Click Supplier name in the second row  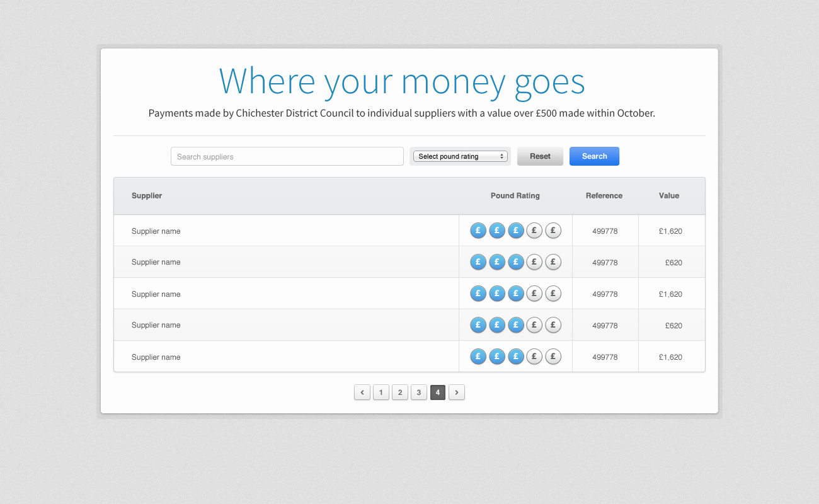pos(156,262)
